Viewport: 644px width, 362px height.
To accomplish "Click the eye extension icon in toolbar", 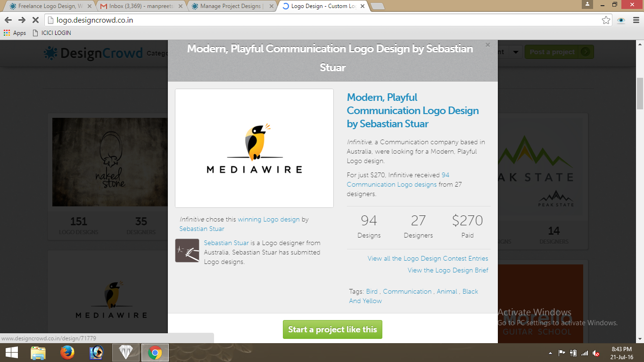I will click(x=621, y=20).
